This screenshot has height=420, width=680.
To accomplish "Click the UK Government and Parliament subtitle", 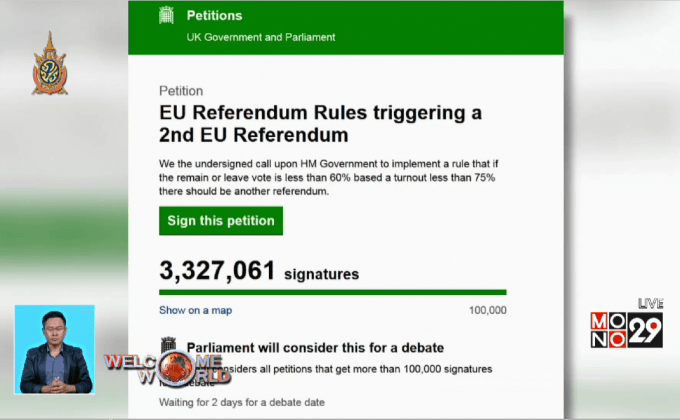I will (261, 37).
